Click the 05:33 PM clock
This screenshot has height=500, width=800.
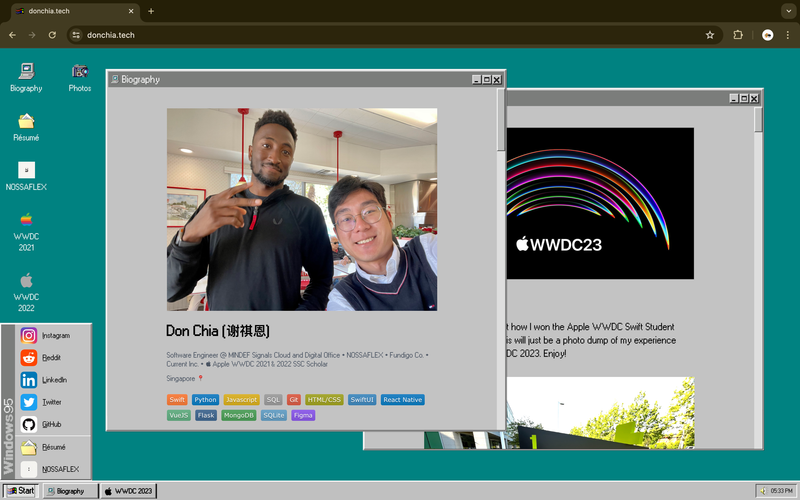pyautogui.click(x=782, y=491)
